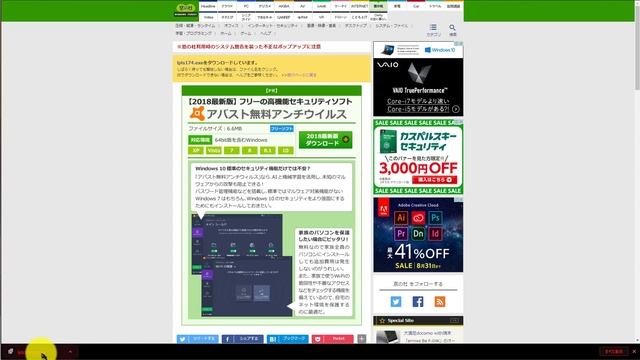Open the Video tab in second navigation row
This screenshot has height=360, width=640.
click(x=208, y=17)
